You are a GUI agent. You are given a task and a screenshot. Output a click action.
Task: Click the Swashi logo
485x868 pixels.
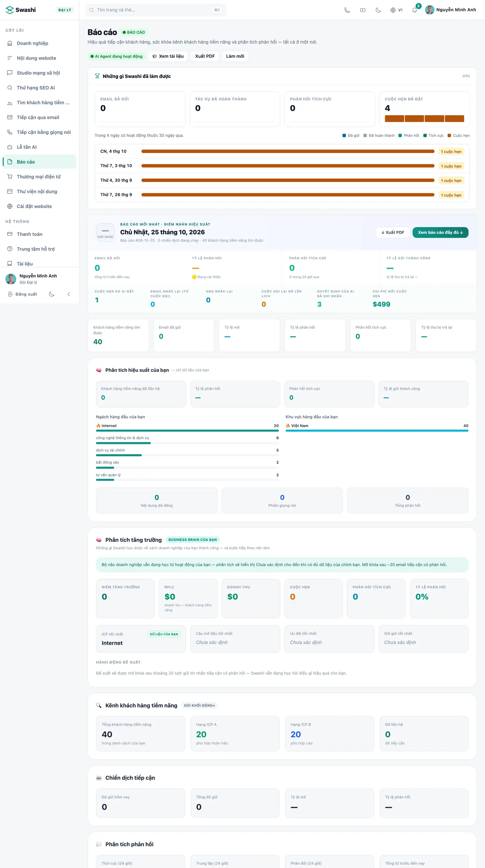20,10
